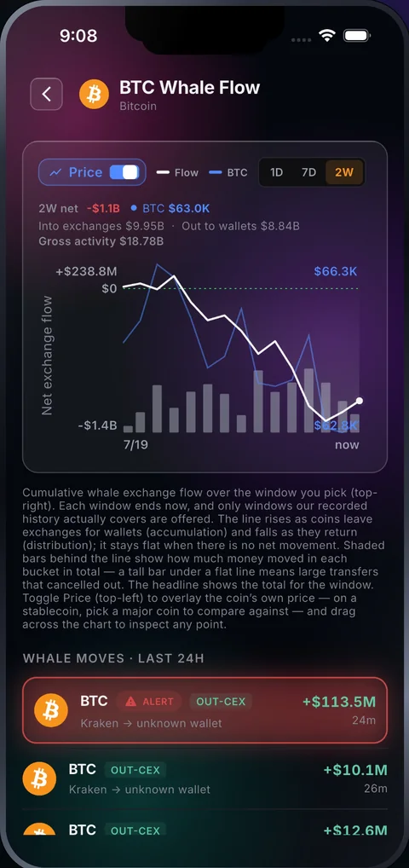
Task: Tap the BTC $63.0K price readout
Action: (x=170, y=209)
